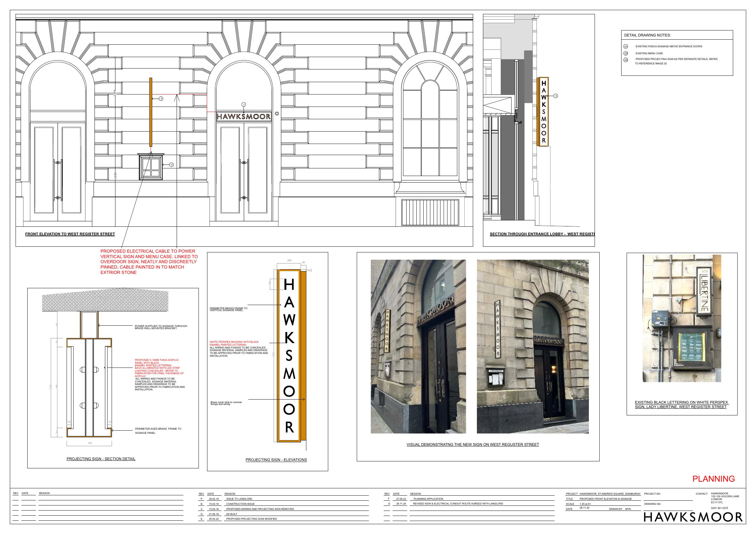Viewport: 756px width, 534px height.
Task: Open the Lady Libertine sign reference photo
Action: (x=681, y=318)
